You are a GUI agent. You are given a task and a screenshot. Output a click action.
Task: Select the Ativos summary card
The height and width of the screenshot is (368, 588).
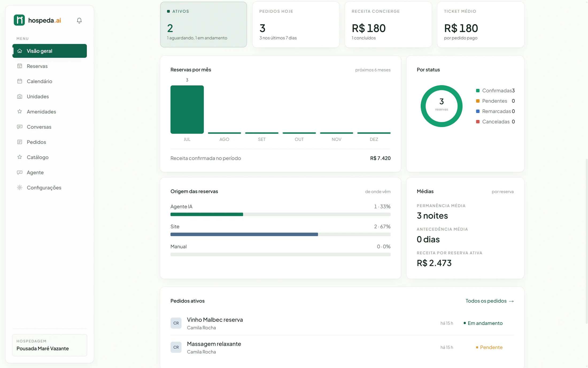[203, 25]
